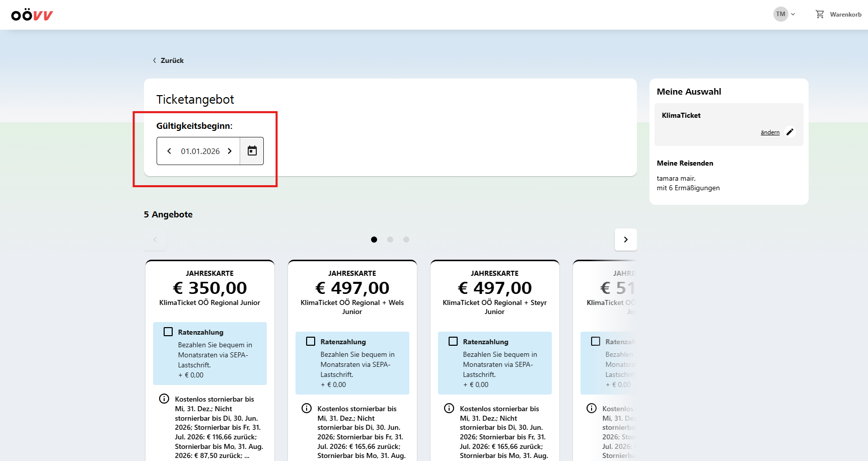Go to the next validity start date

tap(230, 151)
